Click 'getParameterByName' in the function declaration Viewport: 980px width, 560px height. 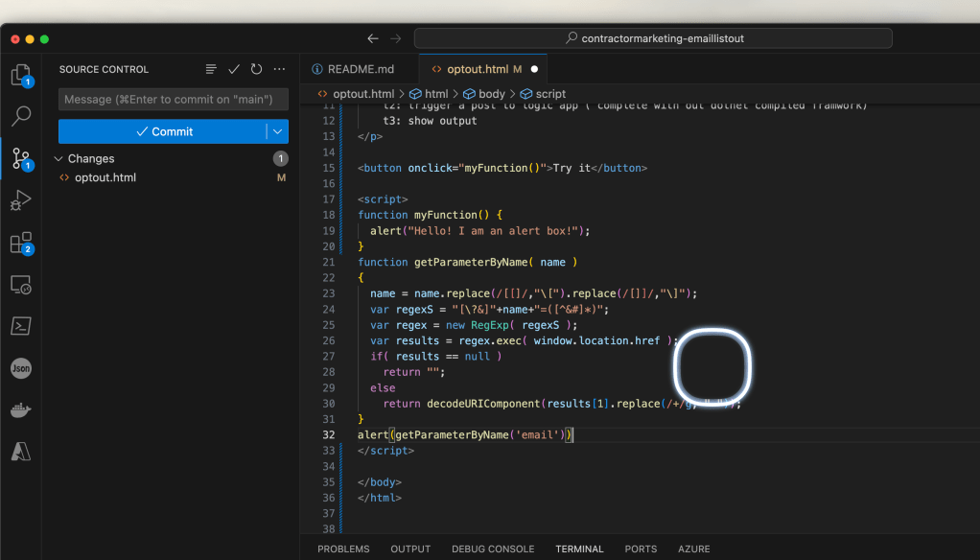471,263
